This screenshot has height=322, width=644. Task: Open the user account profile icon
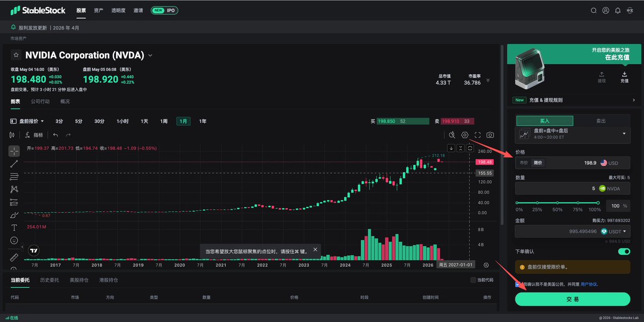(x=606, y=11)
